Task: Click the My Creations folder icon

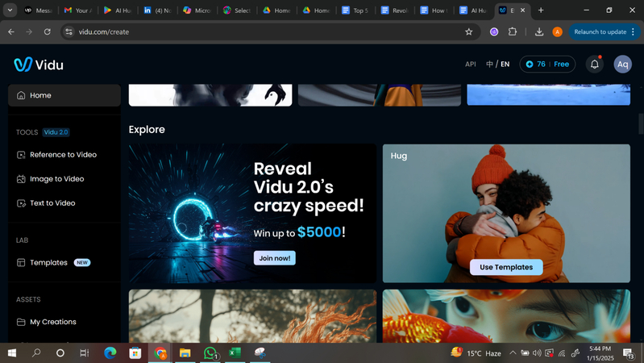Action: [21, 322]
